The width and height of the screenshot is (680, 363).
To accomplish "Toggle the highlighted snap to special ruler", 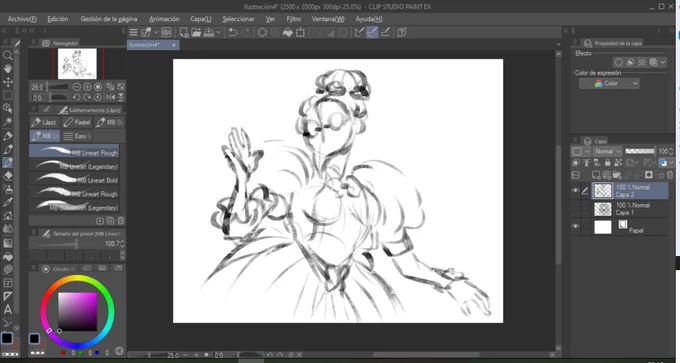I will click(x=372, y=32).
